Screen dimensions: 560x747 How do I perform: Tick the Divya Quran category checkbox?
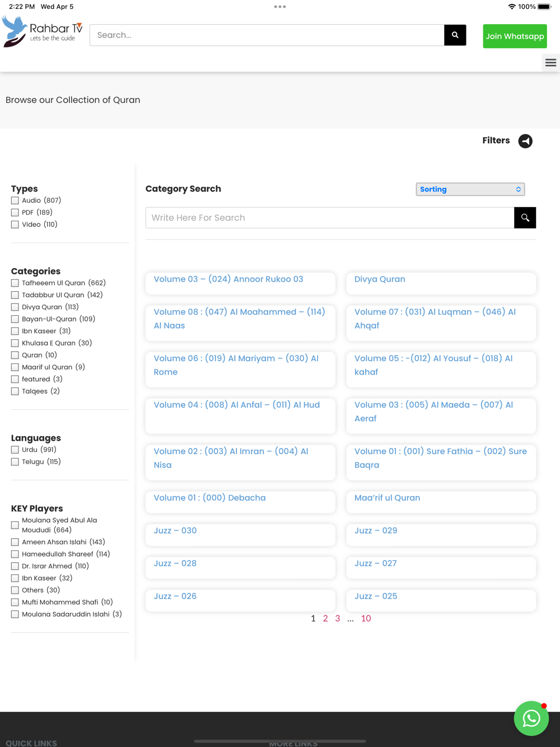point(15,307)
